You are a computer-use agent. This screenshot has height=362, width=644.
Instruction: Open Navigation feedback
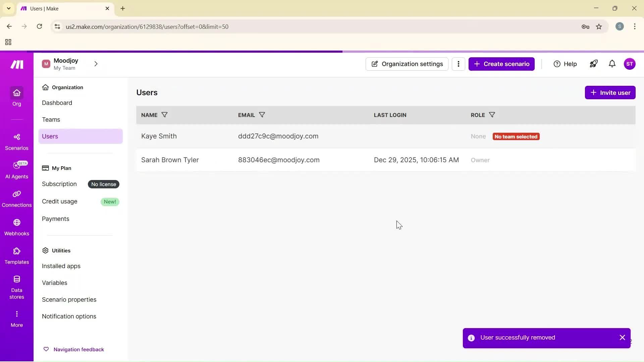pos(78,349)
